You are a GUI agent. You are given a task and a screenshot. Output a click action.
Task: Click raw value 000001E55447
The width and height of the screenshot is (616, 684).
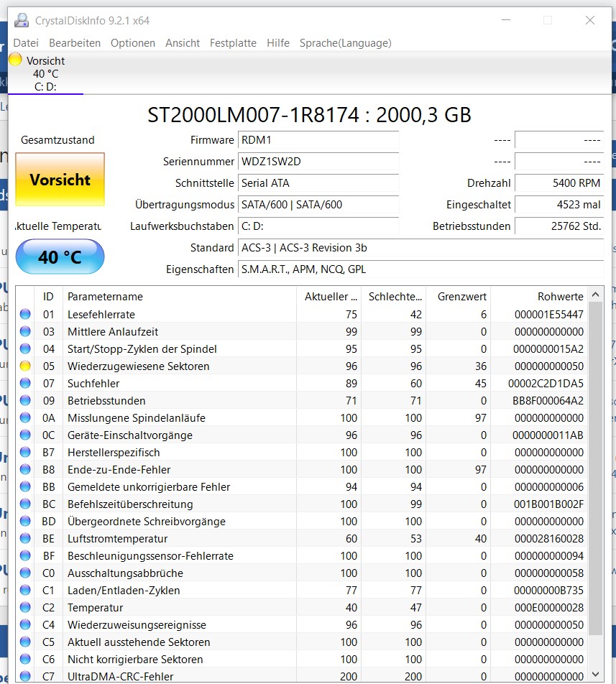point(549,314)
